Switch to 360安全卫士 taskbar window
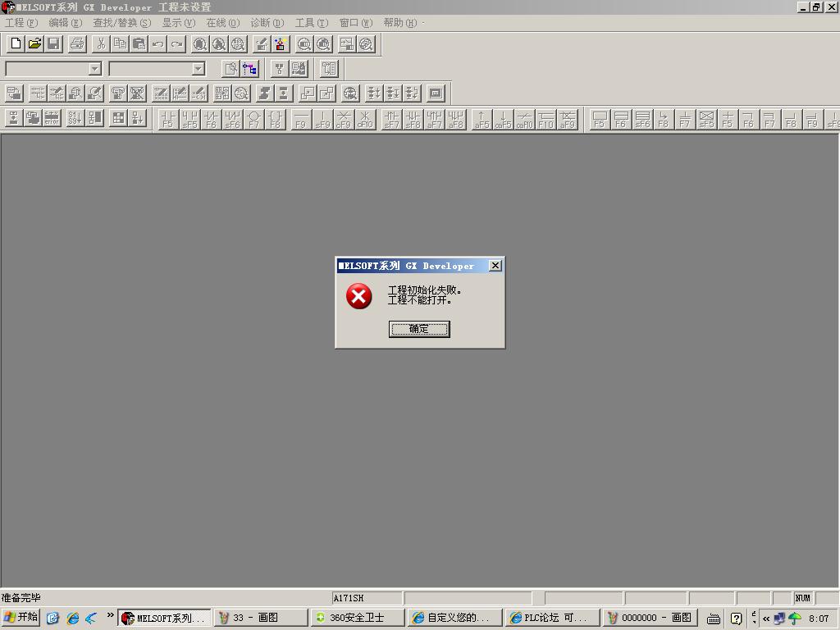Viewport: 840px width, 630px height. (358, 618)
